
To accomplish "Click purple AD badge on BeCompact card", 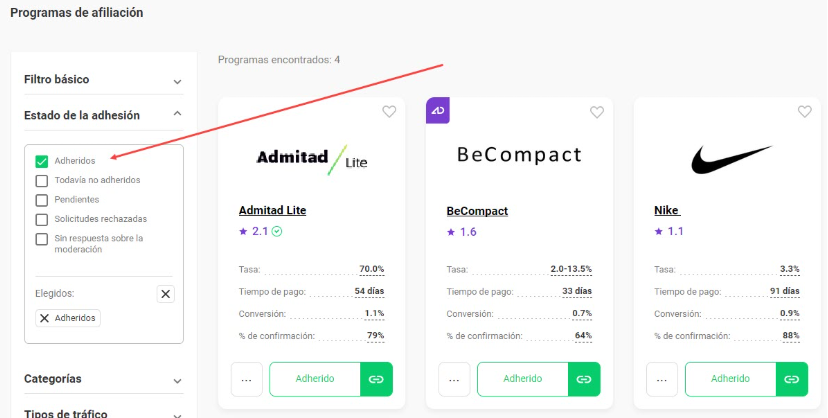I will (x=438, y=110).
